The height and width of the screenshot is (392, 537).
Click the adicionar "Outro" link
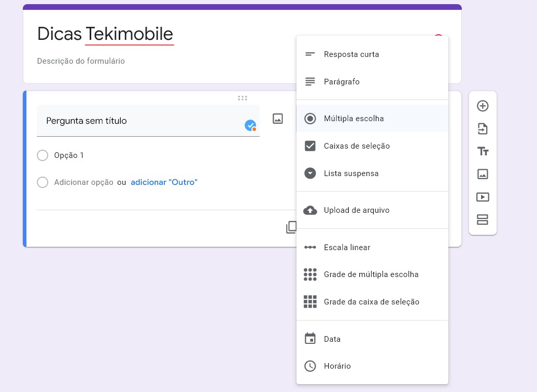(x=164, y=182)
